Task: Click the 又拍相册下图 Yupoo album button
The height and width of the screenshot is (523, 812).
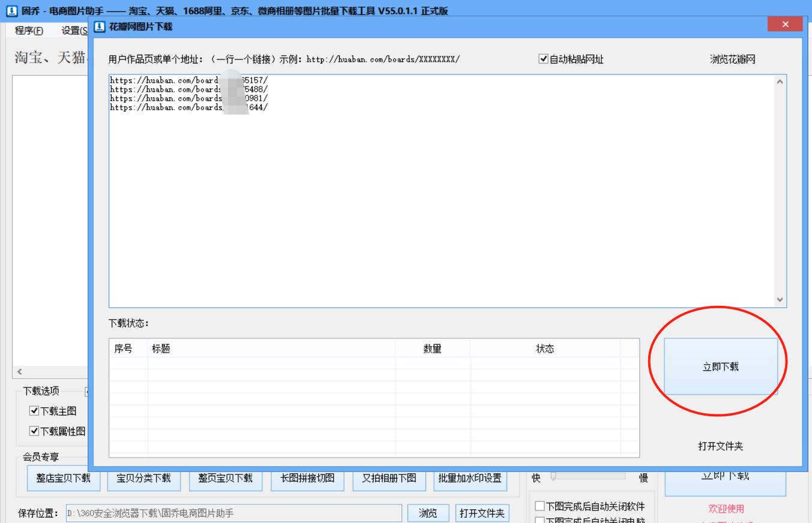Action: (389, 479)
